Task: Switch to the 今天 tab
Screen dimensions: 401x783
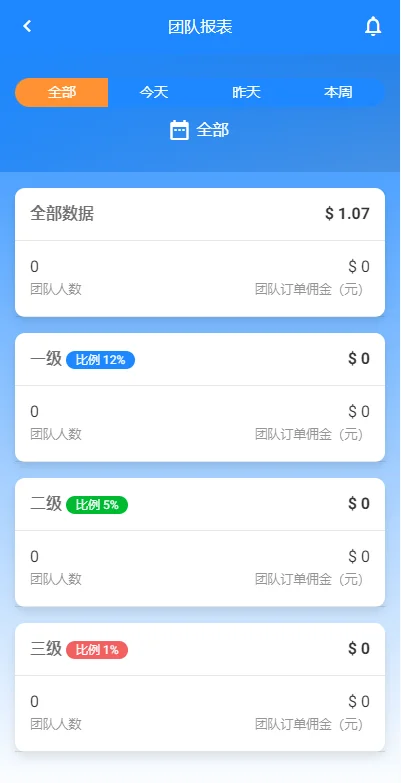Action: click(x=154, y=92)
